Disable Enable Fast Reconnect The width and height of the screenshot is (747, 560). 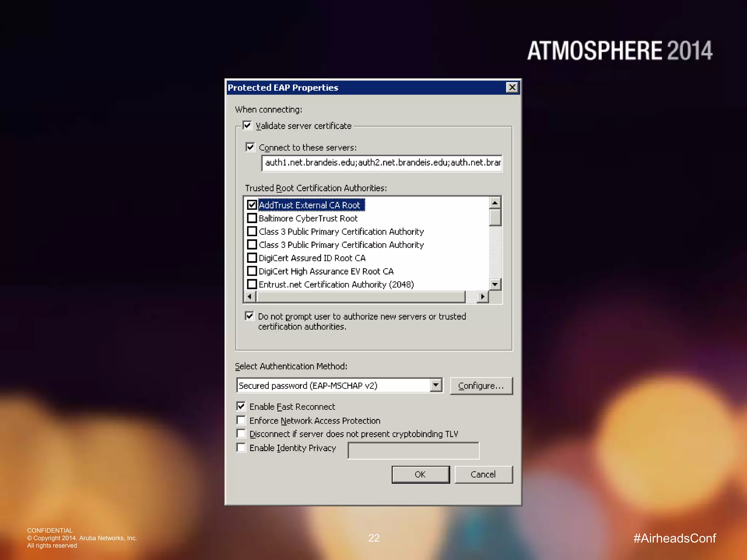[241, 407]
